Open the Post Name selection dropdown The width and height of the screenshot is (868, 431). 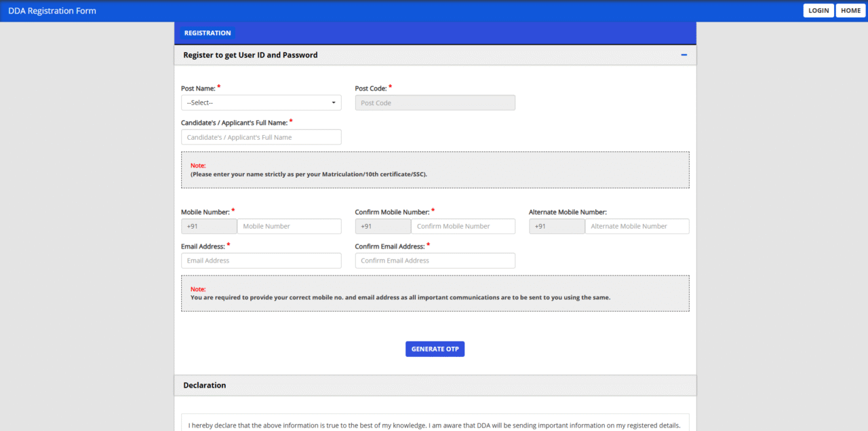coord(261,102)
